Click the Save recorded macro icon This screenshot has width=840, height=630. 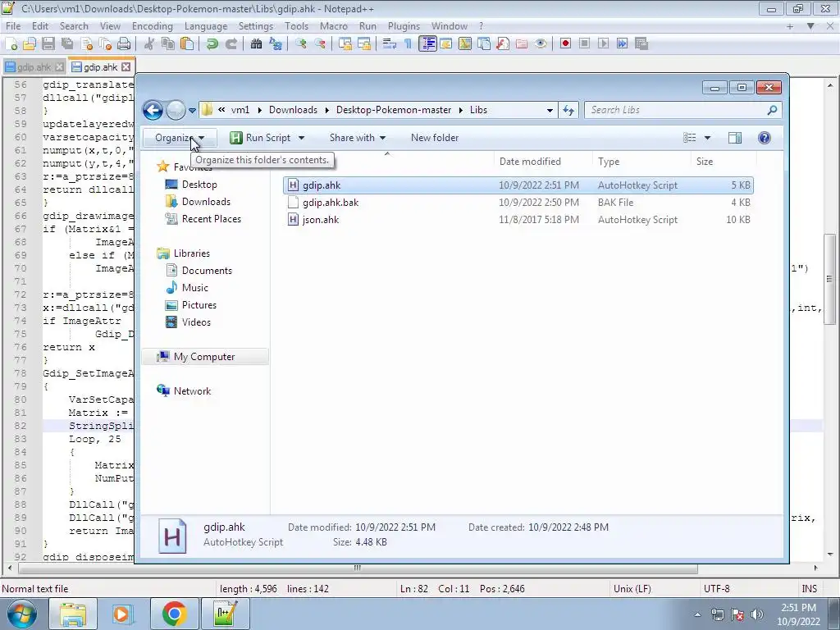click(x=641, y=44)
